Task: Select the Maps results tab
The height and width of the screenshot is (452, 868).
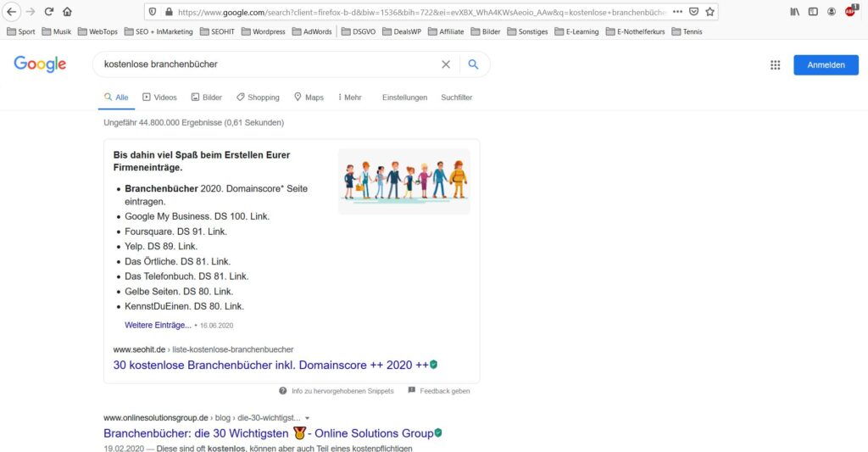Action: coord(309,98)
